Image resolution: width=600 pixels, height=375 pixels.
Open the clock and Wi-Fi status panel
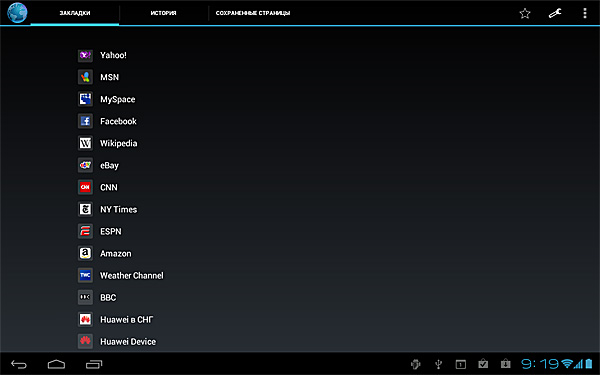557,364
